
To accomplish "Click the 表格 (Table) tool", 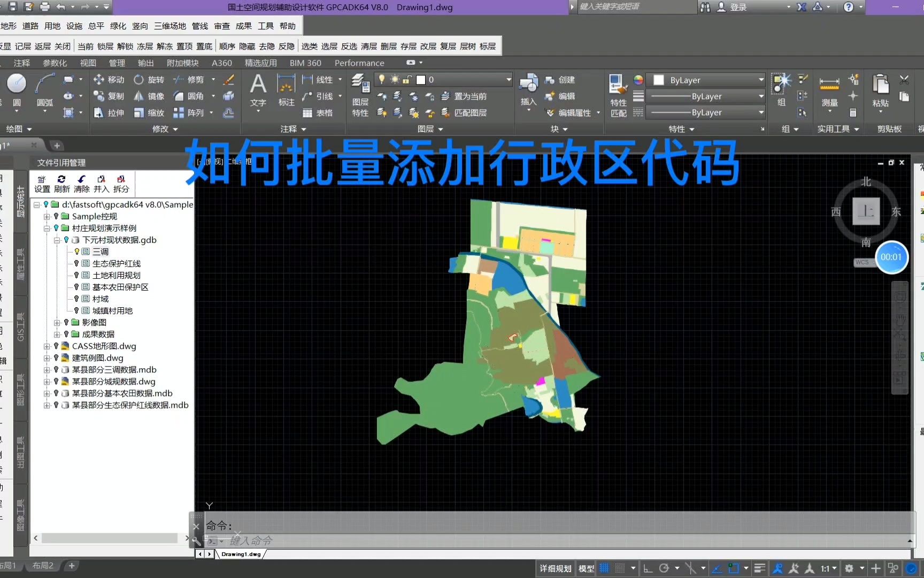I will point(318,113).
